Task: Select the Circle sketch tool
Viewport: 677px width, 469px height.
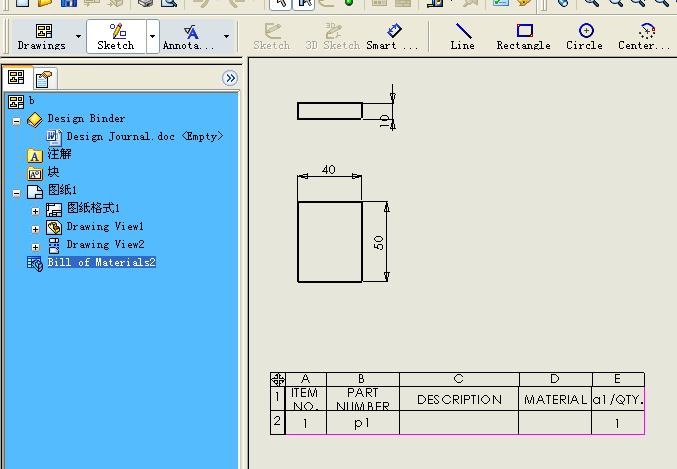Action: [x=585, y=37]
